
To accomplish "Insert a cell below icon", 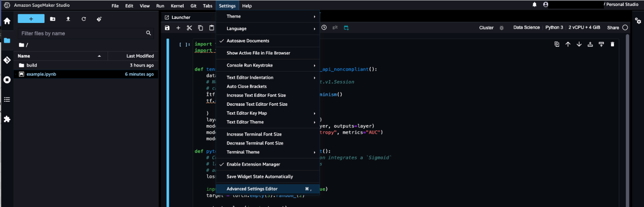I will tap(601, 44).
